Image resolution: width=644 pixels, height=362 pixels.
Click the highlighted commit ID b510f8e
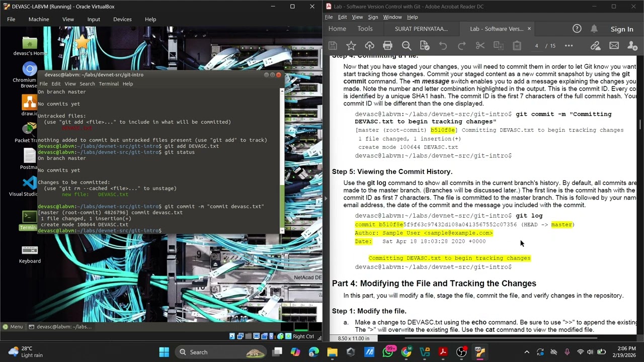pos(443,130)
